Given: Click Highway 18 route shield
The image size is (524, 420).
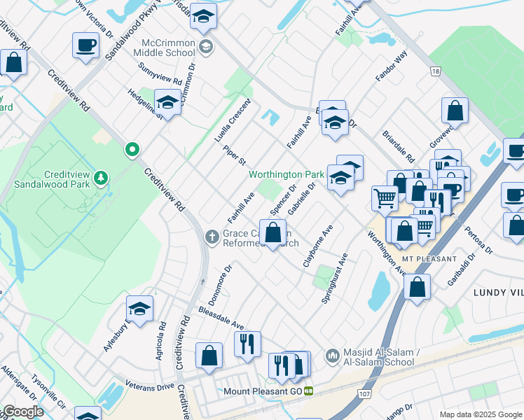Looking at the screenshot, I should (436, 71).
